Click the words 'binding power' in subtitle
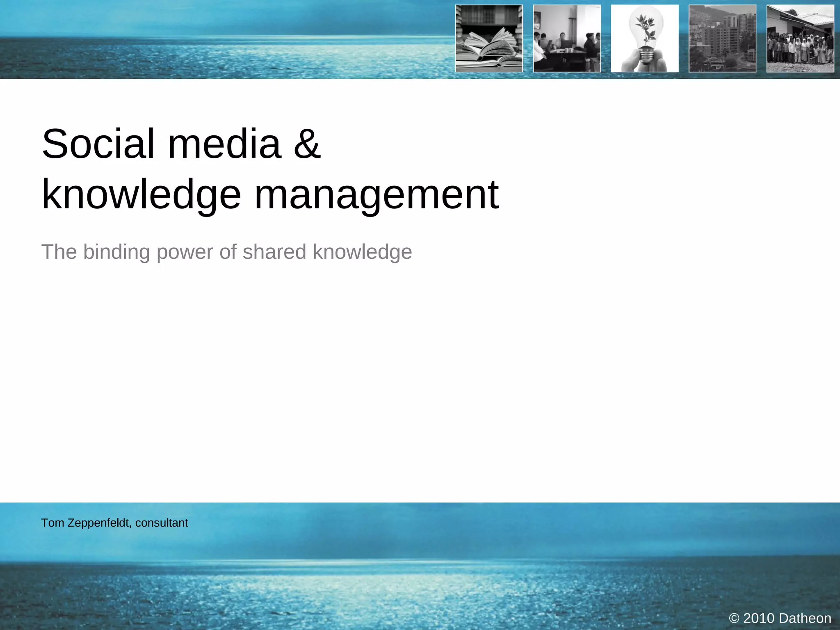The width and height of the screenshot is (840, 630). [x=148, y=252]
